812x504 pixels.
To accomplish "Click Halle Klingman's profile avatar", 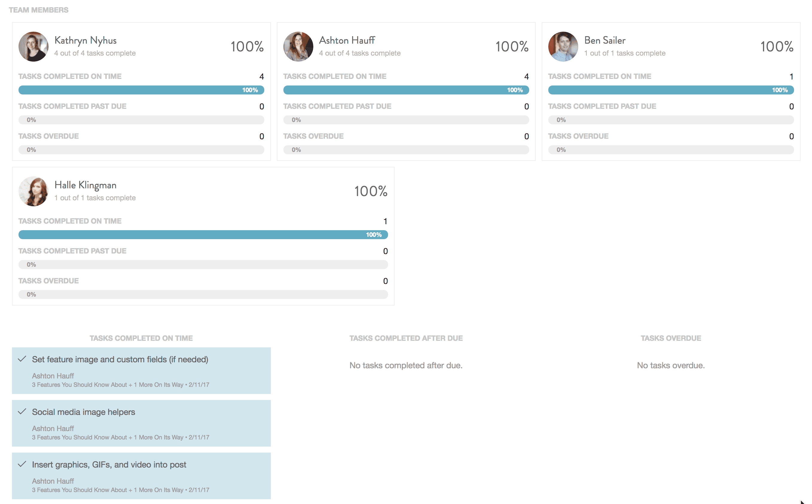I will pyautogui.click(x=33, y=191).
